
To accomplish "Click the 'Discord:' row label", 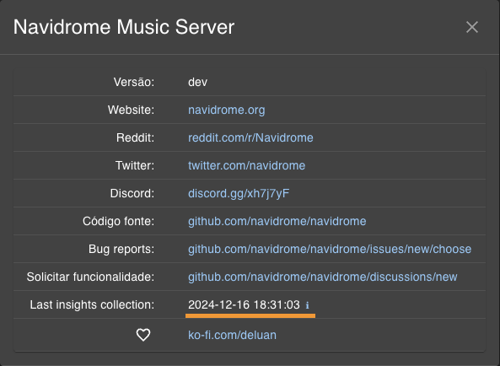I will click(132, 193).
